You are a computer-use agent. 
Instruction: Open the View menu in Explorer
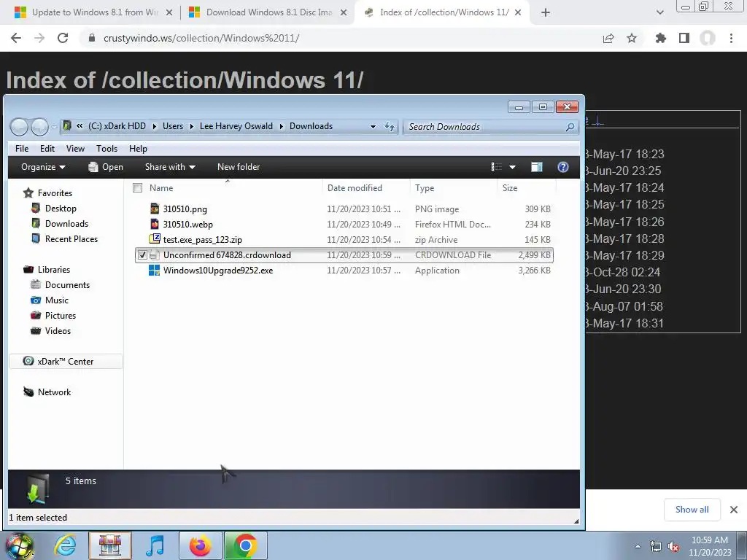click(75, 149)
